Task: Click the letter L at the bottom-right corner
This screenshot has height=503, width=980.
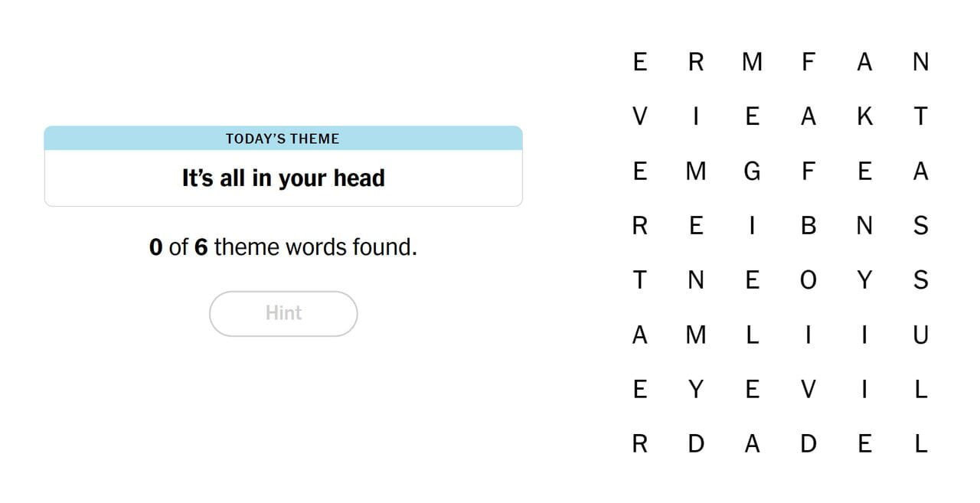Action: pos(921,443)
